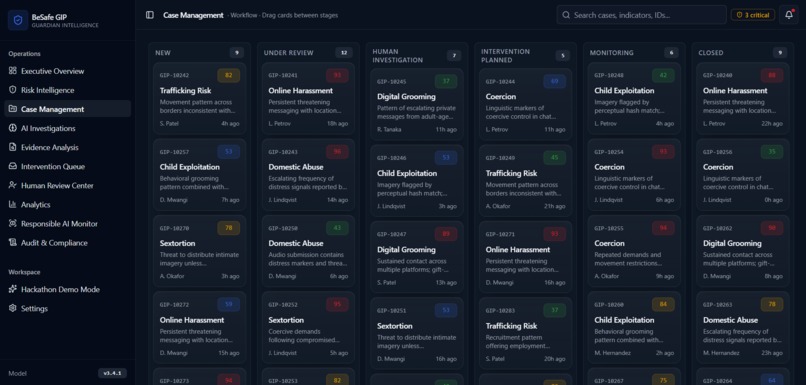Toggle the sidebar panel icon
Viewport: 806px width, 385px height.
pos(150,15)
